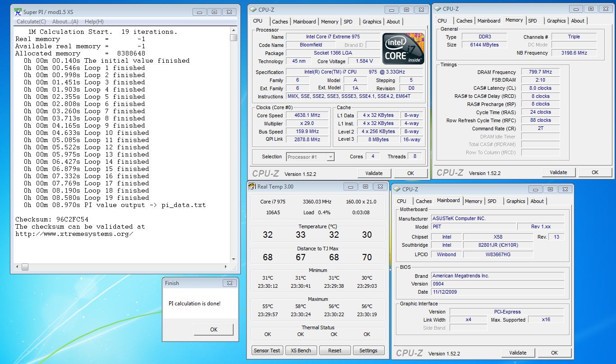Screen dimensions: 616x364
Task: Open the Calculate(C) menu in Super PI
Action: pos(31,22)
